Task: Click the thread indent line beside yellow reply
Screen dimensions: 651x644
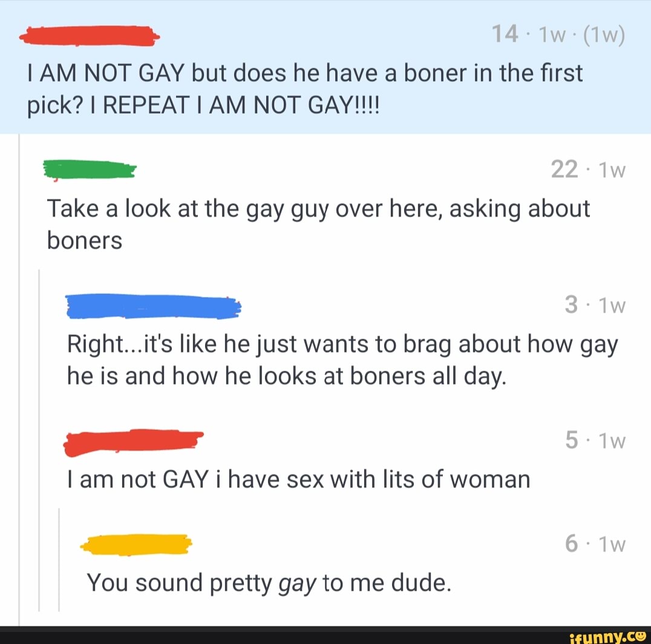Action: (x=59, y=559)
